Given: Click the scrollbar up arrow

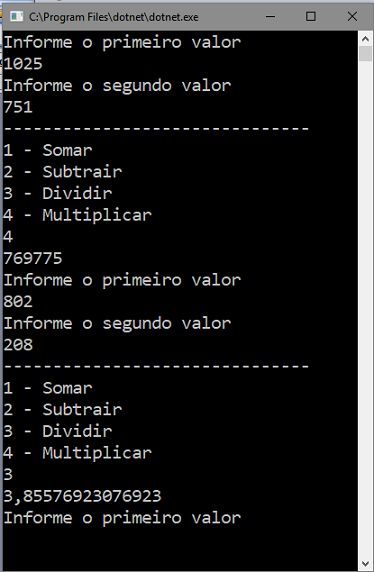Looking at the screenshot, I should 365,38.
